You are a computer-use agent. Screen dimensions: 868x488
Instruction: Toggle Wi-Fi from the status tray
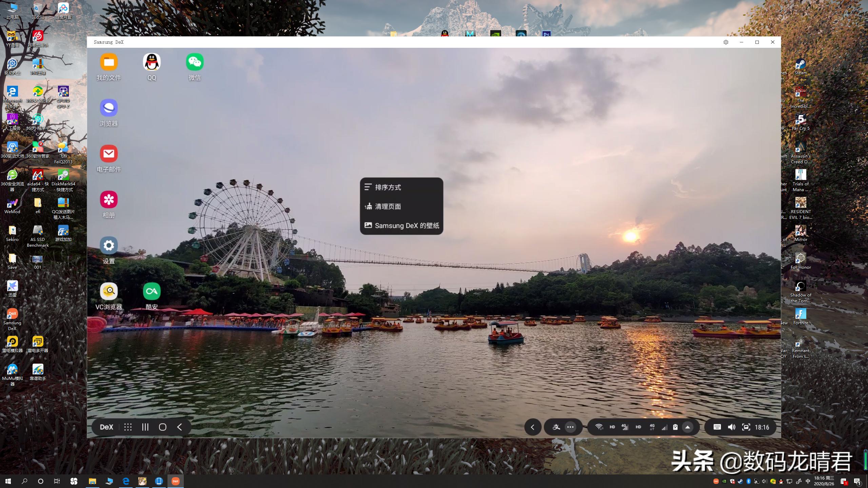click(599, 427)
